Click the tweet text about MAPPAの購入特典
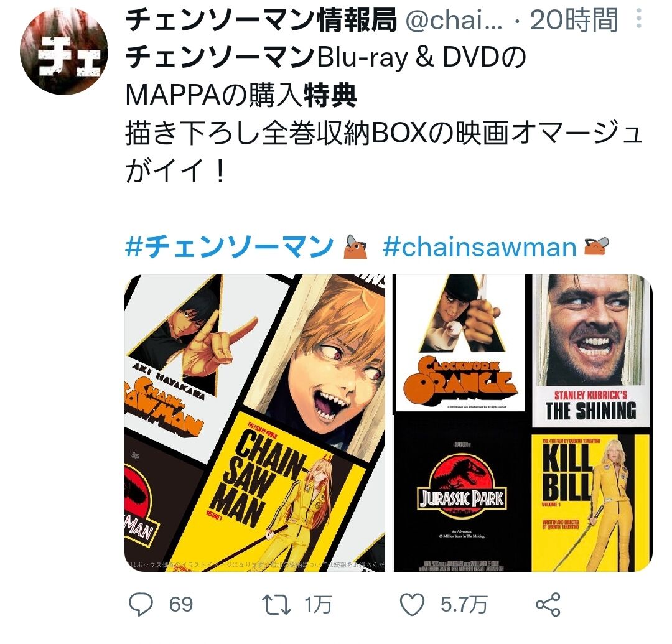The image size is (672, 644). pyautogui.click(x=241, y=95)
